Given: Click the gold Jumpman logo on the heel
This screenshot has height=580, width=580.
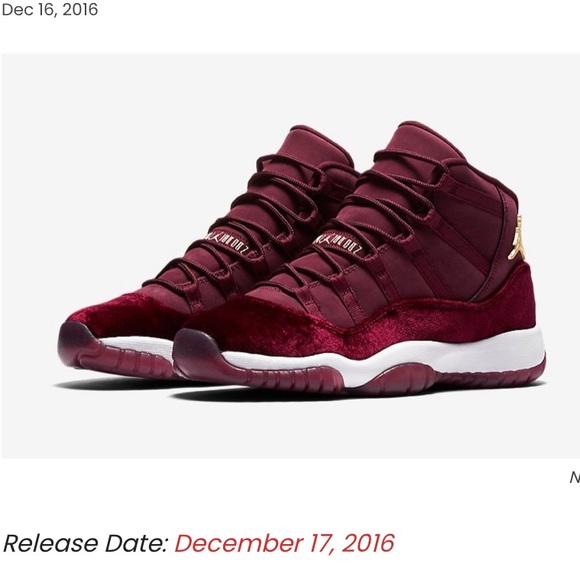Looking at the screenshot, I should [x=516, y=237].
